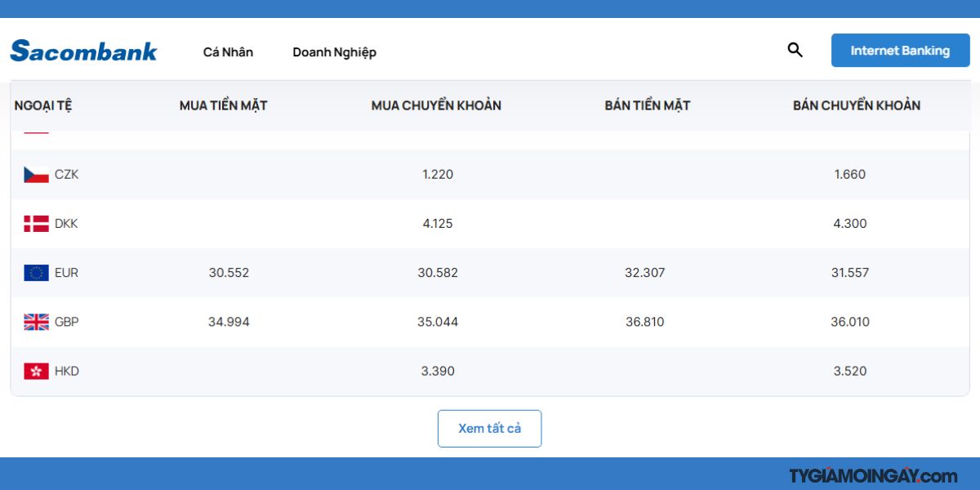Click the MUA TIỀN MẶT column header
980x490 pixels.
click(x=223, y=105)
